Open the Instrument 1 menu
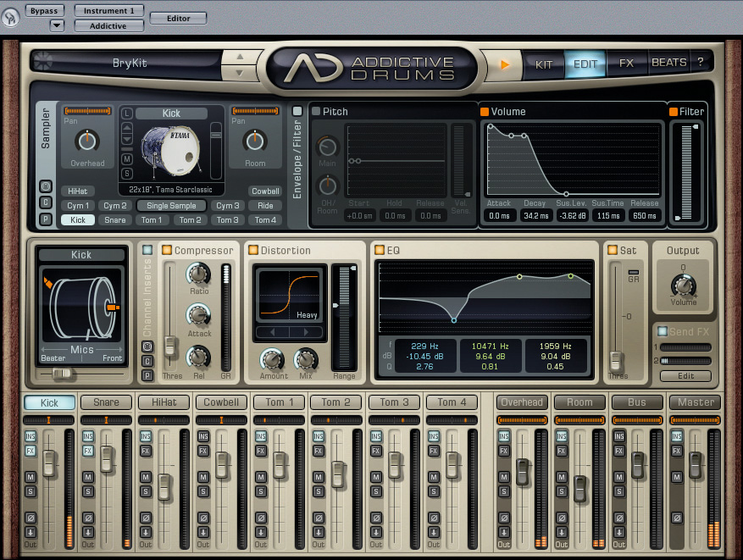Screen dimensions: 743x560 109,10
